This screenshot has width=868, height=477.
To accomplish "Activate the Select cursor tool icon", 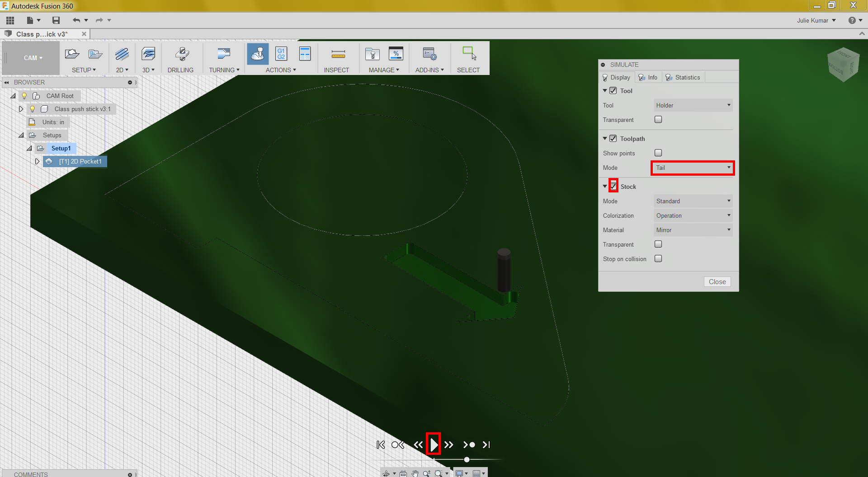I will 469,54.
